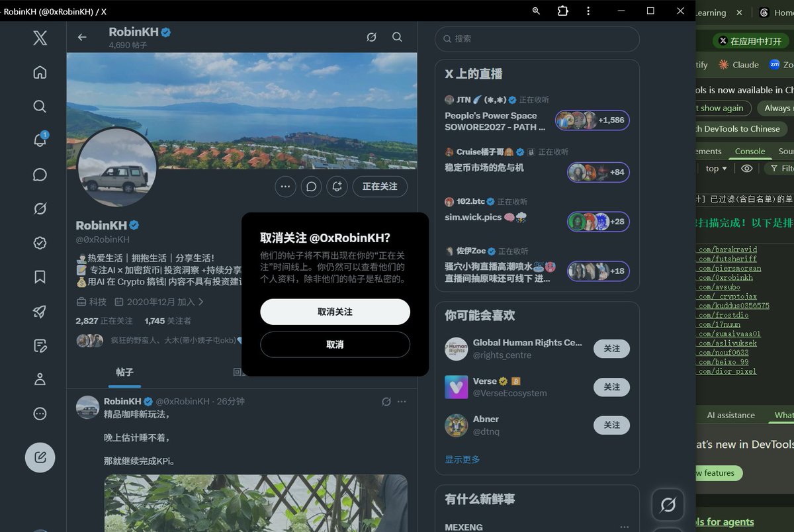Click DevTools to Chinese switch button
The height and width of the screenshot is (532, 794).
(x=741, y=129)
